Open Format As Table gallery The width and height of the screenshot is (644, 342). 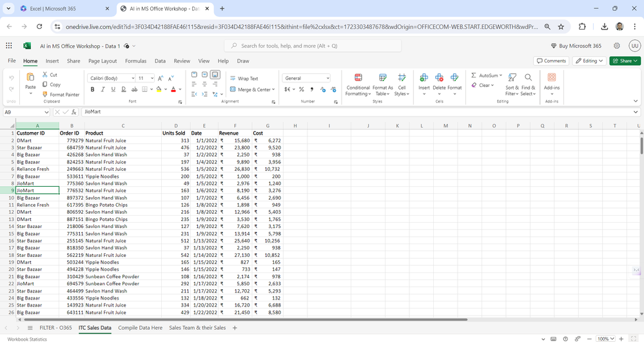(382, 84)
